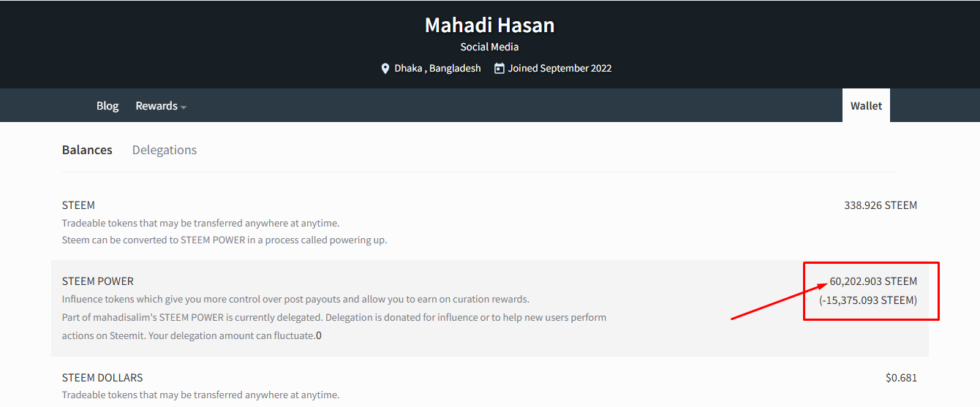The width and height of the screenshot is (980, 407).
Task: Click the Mahadi Hasan profile name
Action: tap(490, 25)
